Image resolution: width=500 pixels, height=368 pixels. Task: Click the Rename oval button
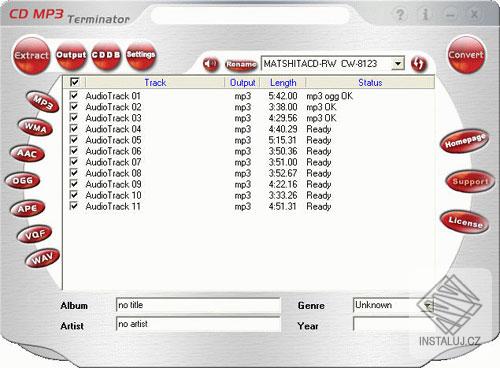[x=241, y=64]
